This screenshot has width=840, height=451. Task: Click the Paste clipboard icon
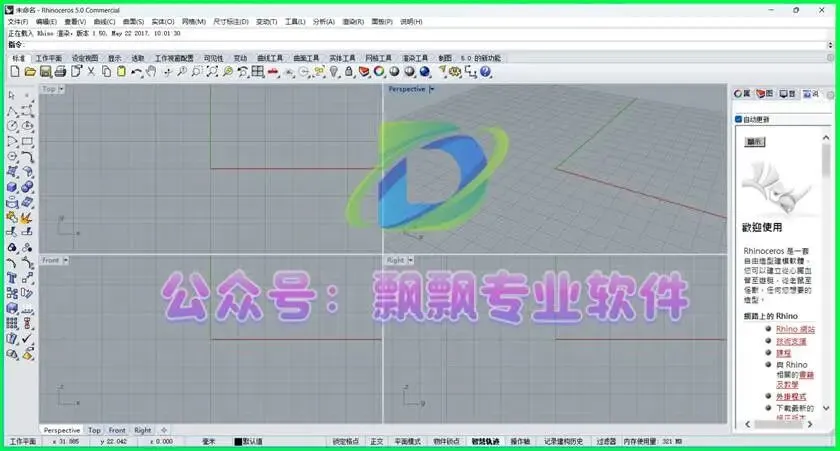(x=122, y=71)
